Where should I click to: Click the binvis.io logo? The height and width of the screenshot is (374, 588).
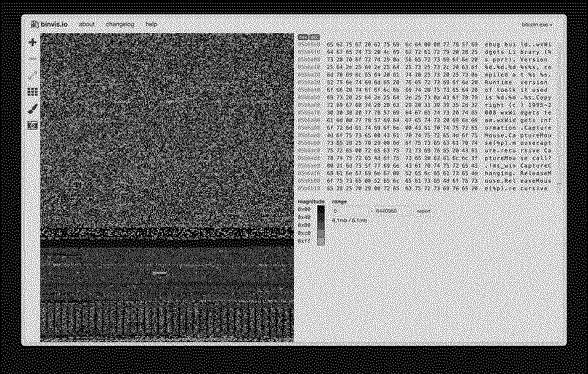[50, 24]
